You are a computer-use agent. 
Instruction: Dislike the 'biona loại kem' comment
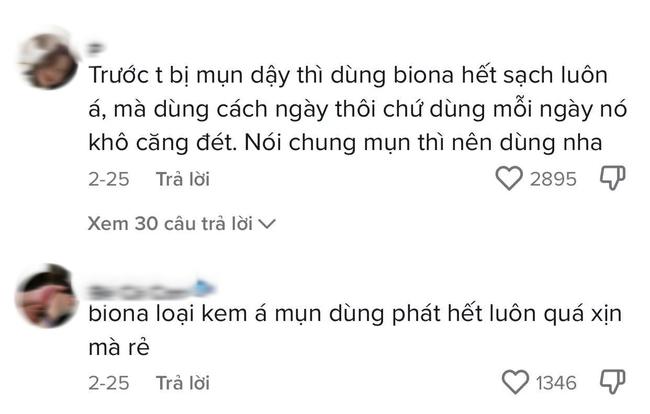(611, 382)
